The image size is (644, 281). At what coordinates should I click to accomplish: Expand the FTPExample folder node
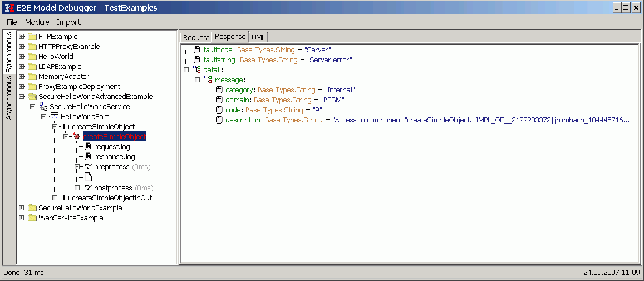point(22,37)
